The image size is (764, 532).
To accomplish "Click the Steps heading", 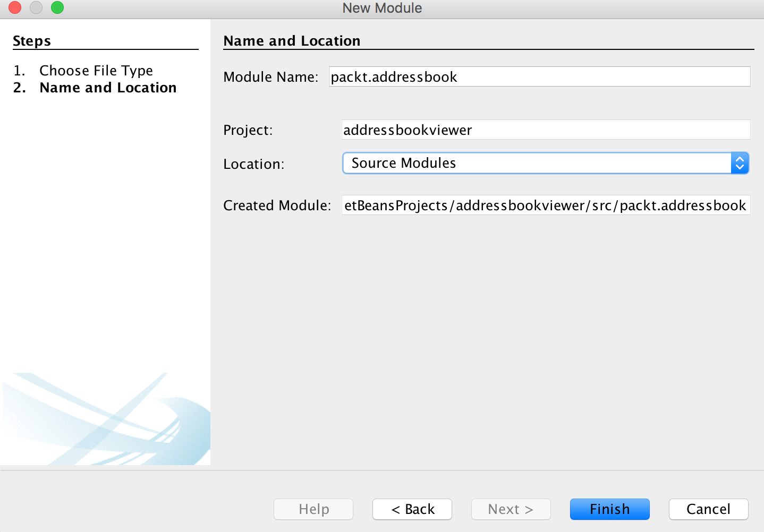I will (x=32, y=41).
